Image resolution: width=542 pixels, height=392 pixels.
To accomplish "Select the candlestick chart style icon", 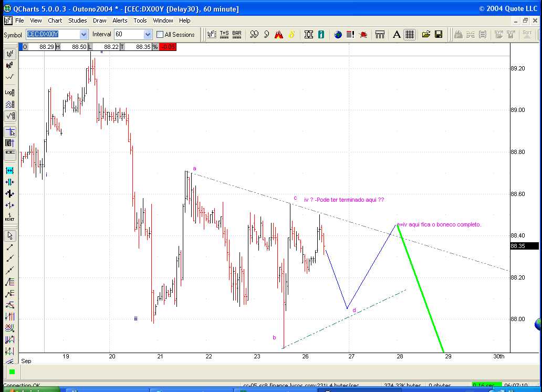I will point(9,65).
